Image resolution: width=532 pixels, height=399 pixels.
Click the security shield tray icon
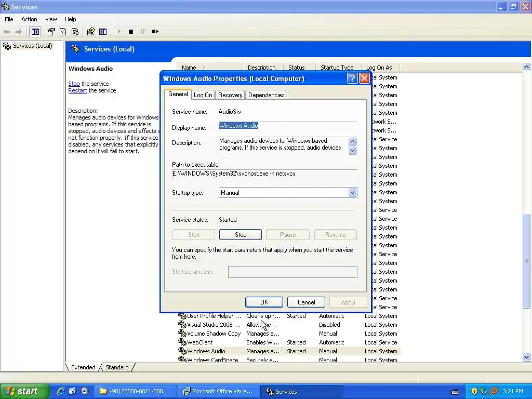(x=474, y=391)
